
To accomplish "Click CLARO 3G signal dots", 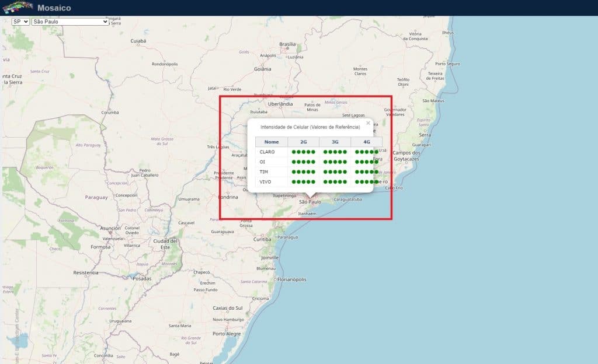I will (335, 152).
